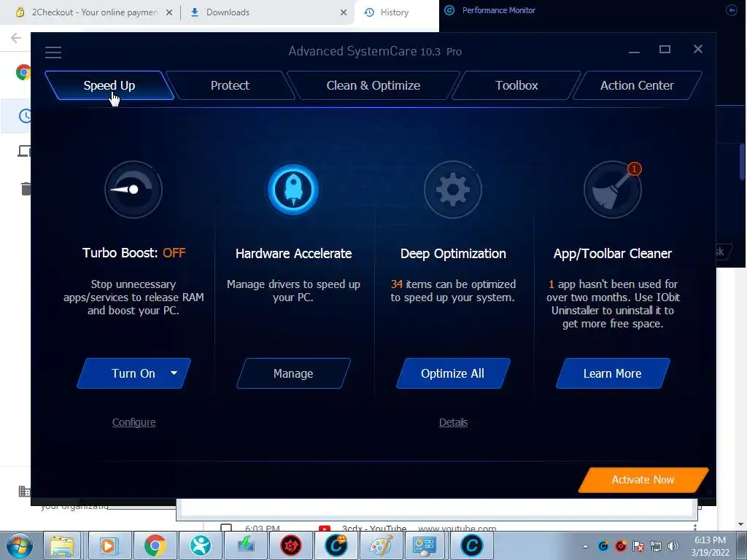Launch Windows Media Player from the taskbar
Screen dimensions: 747x560
(109, 545)
